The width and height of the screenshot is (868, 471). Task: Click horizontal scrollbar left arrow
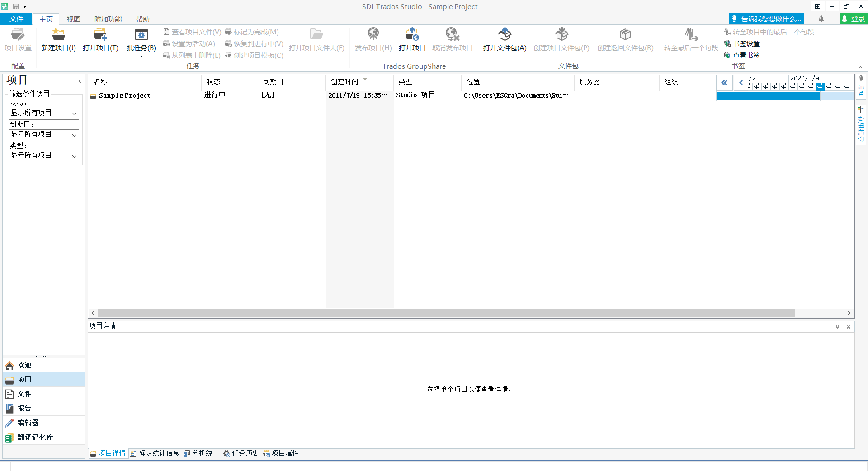93,313
